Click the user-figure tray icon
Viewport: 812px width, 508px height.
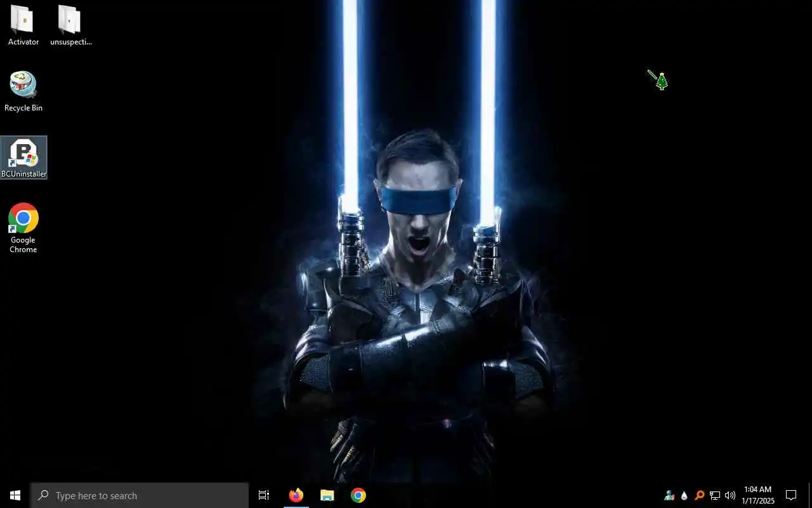(x=669, y=495)
